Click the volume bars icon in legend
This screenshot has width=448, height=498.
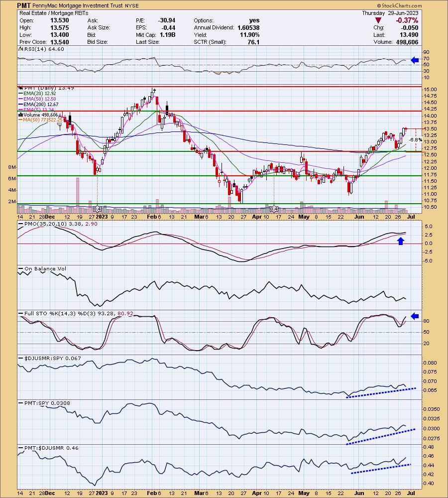[x=20, y=115]
